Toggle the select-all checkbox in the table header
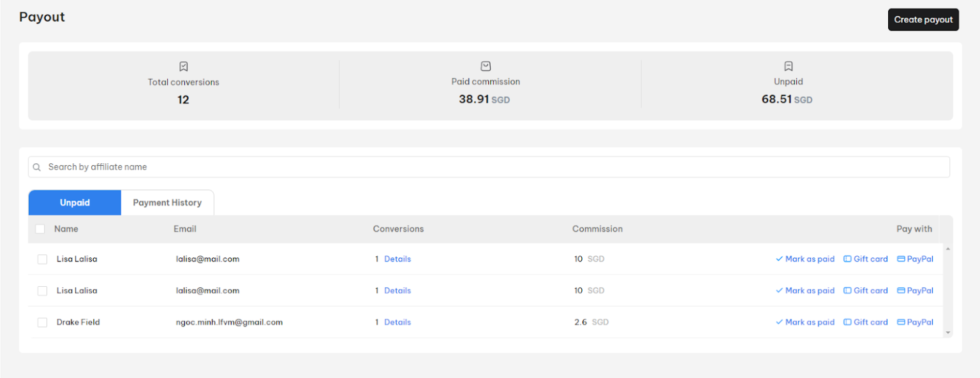Image resolution: width=980 pixels, height=378 pixels. point(41,229)
